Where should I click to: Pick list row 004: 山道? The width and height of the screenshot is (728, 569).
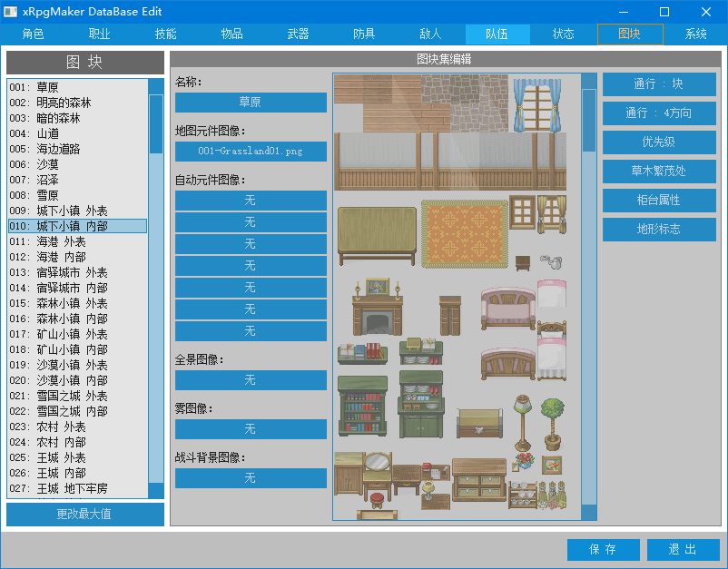click(x=78, y=133)
